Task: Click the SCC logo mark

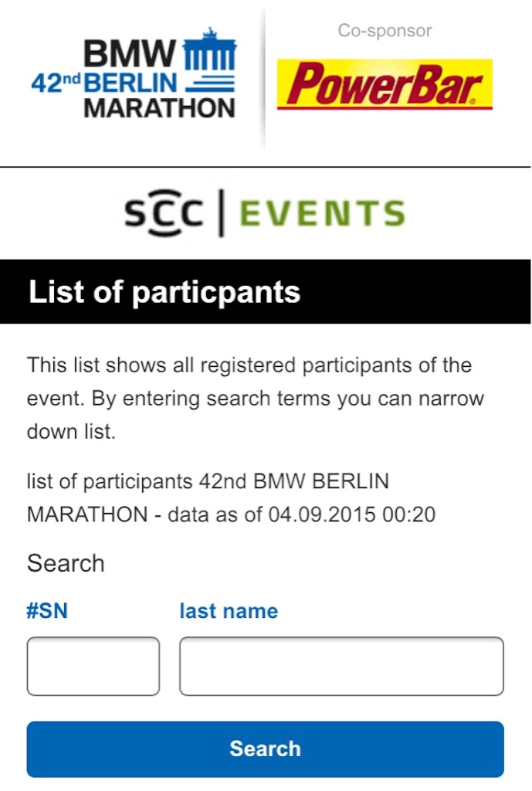Action: 164,213
